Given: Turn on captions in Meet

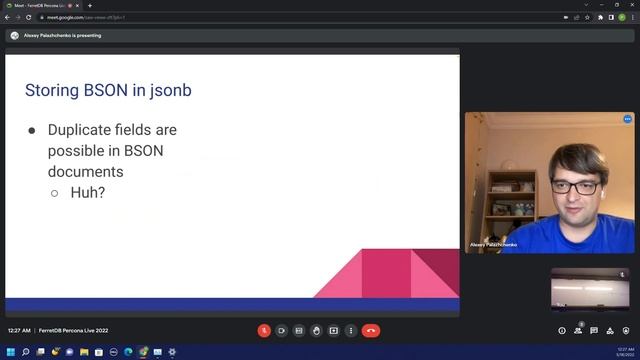Looking at the screenshot, I should coord(299,331).
